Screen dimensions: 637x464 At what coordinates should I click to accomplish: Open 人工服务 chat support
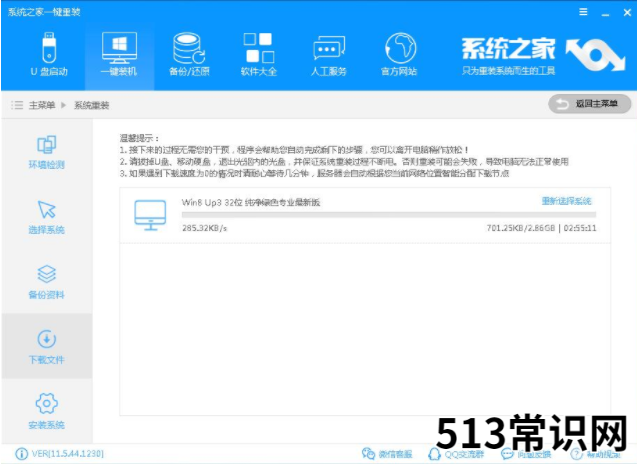329,54
